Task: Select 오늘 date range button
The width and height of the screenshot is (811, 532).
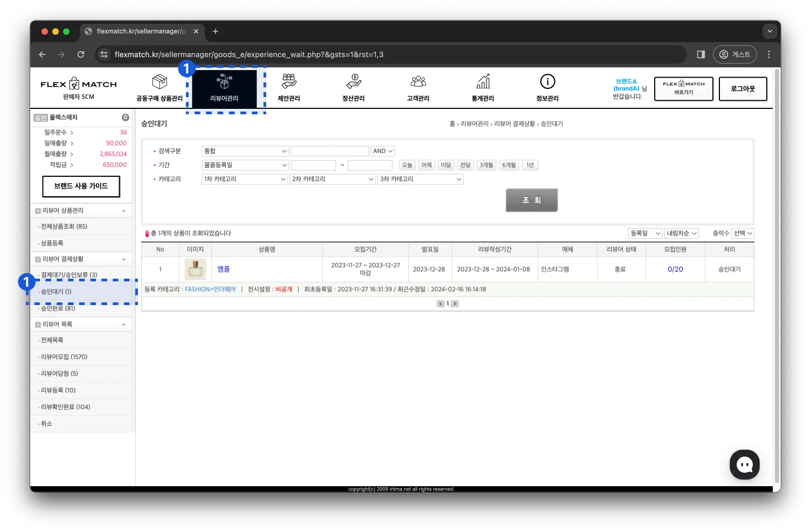Action: tap(407, 165)
